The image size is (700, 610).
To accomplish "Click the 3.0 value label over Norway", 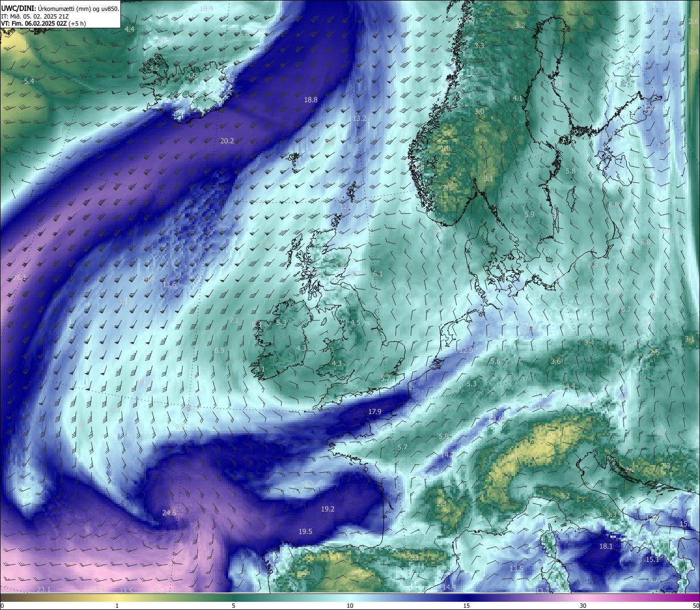I will (479, 111).
